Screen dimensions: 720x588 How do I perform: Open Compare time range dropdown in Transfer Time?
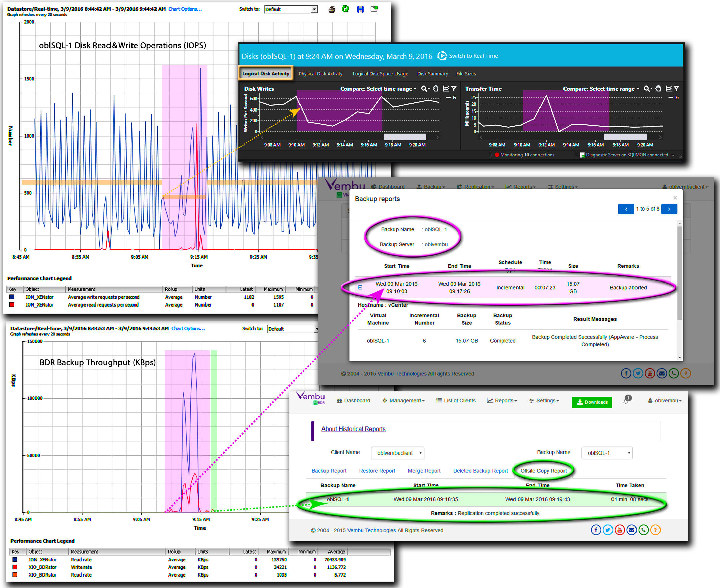pyautogui.click(x=601, y=89)
